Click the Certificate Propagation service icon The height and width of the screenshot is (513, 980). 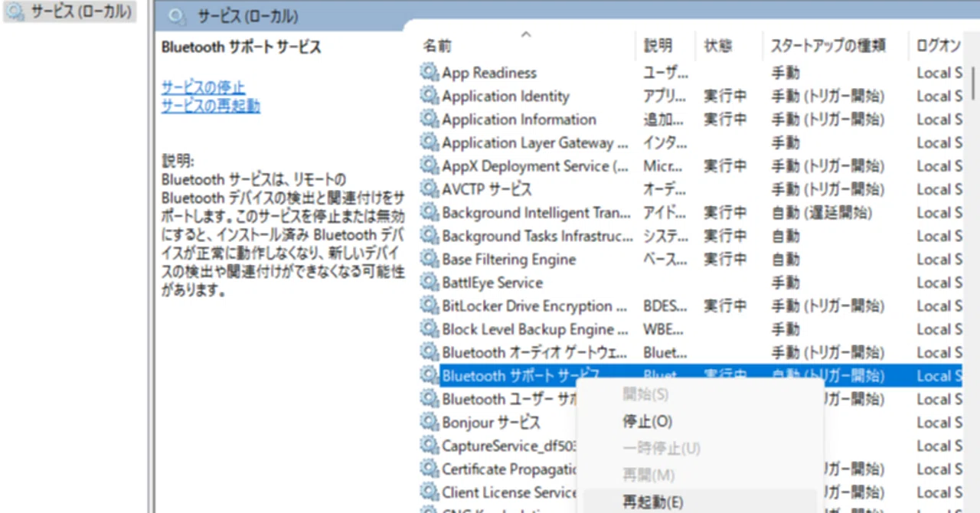(429, 469)
